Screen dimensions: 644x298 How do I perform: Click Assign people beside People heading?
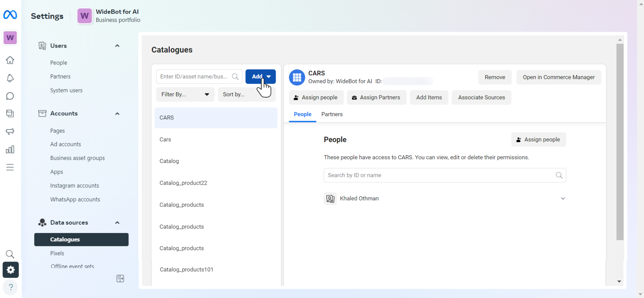(539, 140)
